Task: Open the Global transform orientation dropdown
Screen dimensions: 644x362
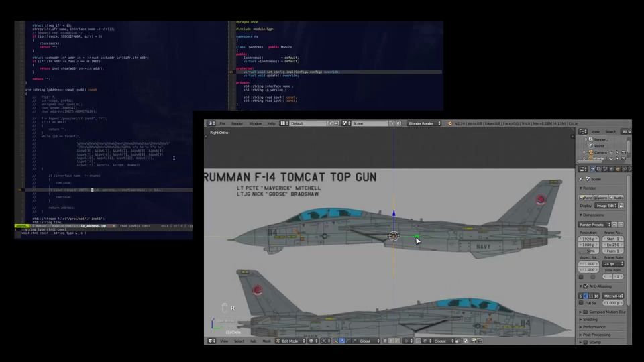Action: point(369,341)
